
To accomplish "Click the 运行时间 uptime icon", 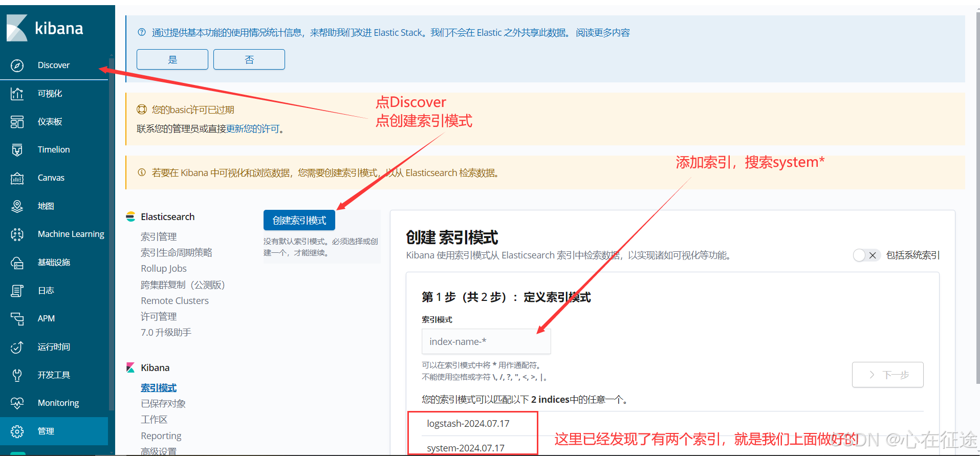I will click(x=17, y=347).
